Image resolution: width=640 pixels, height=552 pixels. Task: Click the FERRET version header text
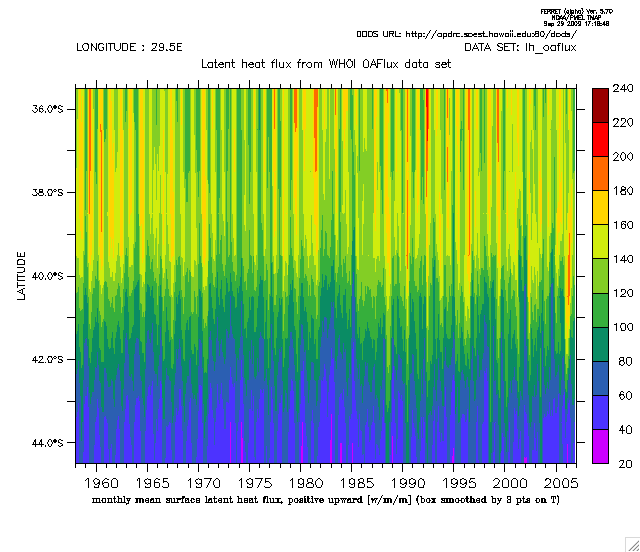576,18
